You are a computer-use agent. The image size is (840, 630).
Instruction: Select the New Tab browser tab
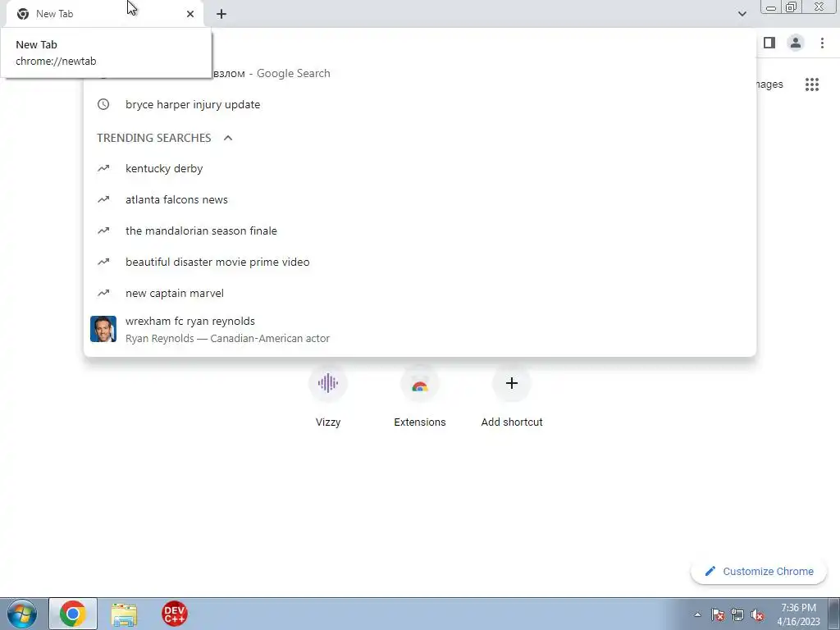click(x=105, y=14)
